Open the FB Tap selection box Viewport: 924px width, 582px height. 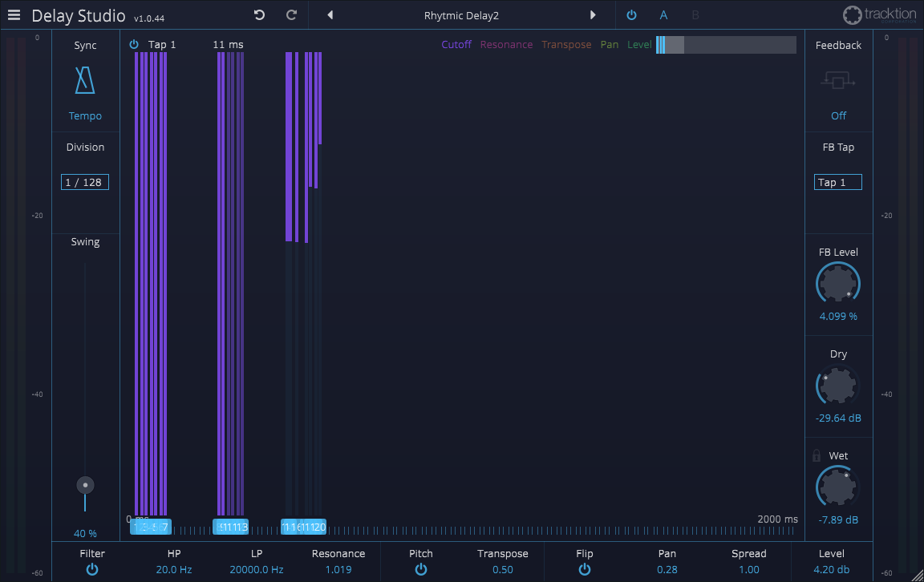tap(837, 182)
